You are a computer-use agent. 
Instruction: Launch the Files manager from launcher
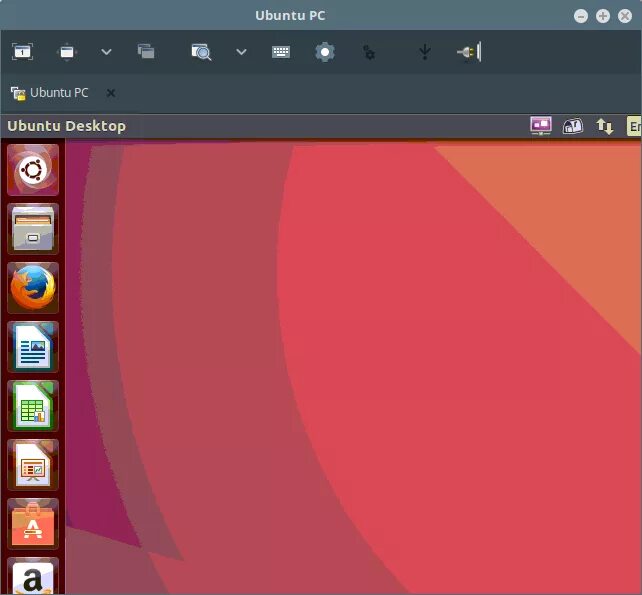pyautogui.click(x=33, y=229)
